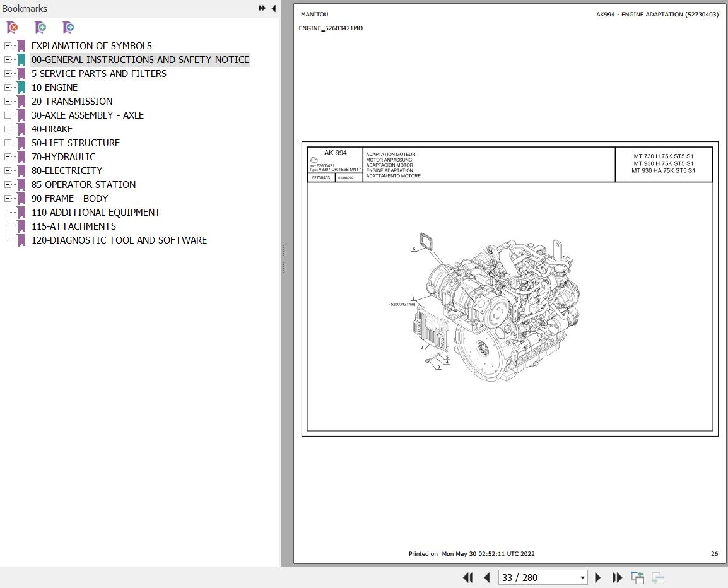The height and width of the screenshot is (588, 728).
Task: Click bookmark icon beside 115-ATTACHMENTS
Action: click(21, 226)
